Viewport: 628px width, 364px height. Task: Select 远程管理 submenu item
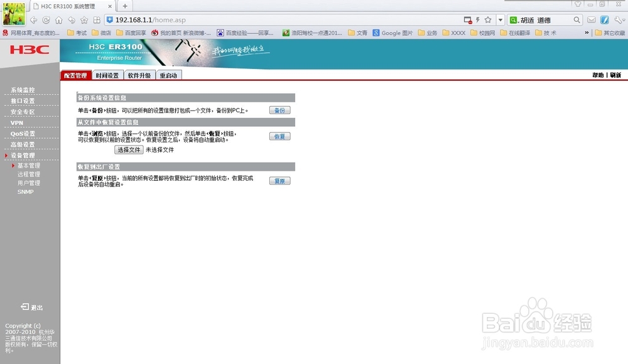click(x=28, y=174)
